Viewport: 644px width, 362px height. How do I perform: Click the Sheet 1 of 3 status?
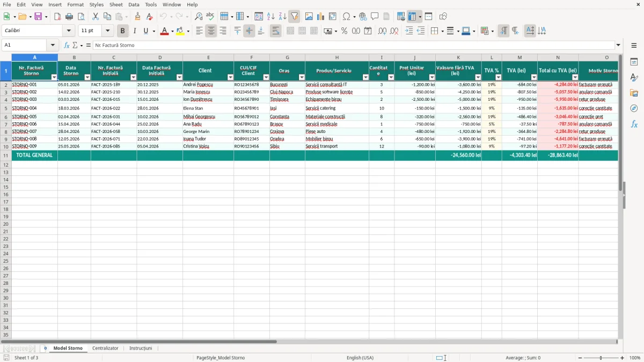click(x=26, y=358)
